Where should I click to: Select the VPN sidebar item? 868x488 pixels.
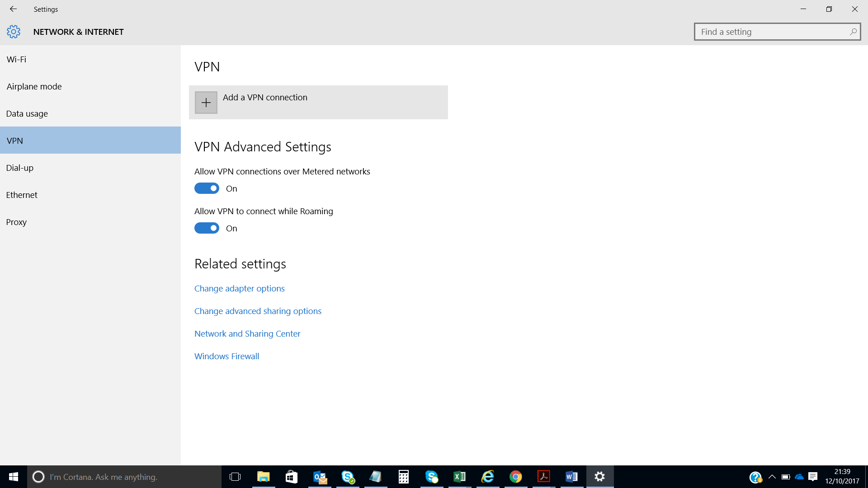pos(90,141)
